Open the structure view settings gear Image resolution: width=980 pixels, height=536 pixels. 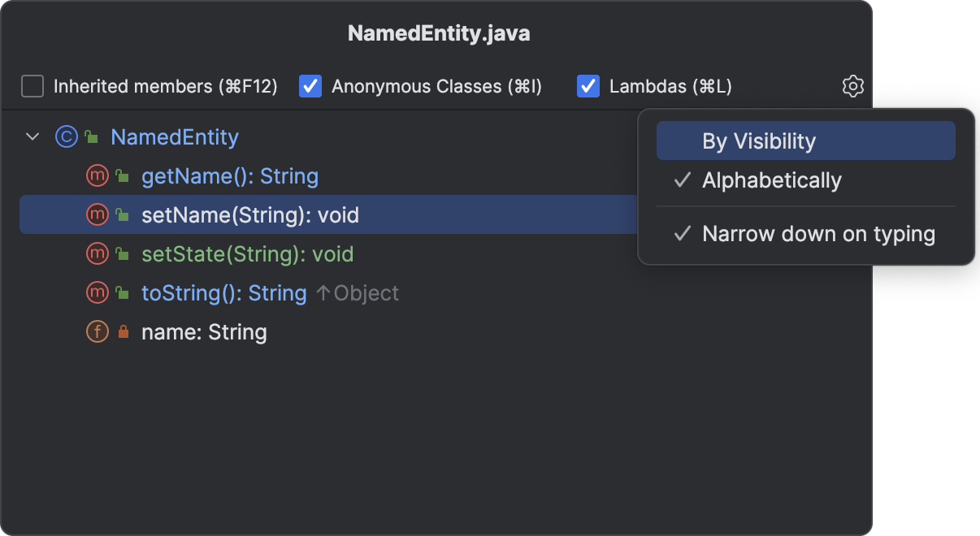point(852,86)
